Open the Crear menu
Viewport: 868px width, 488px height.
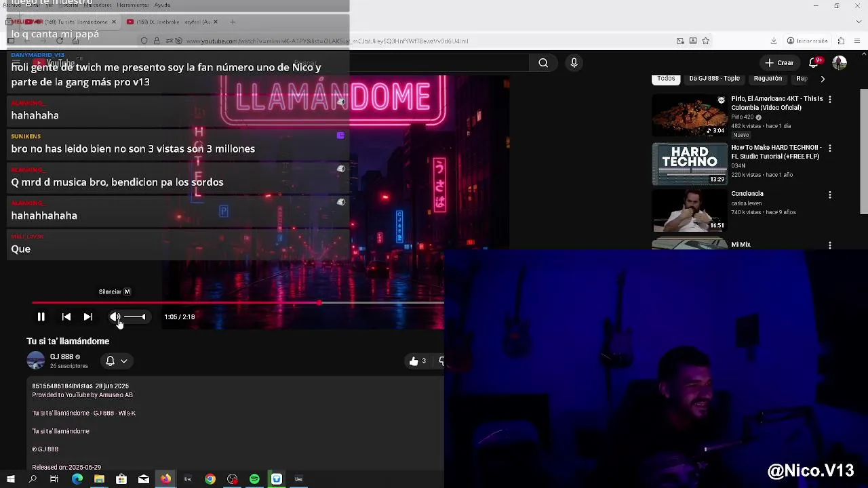[x=779, y=63]
